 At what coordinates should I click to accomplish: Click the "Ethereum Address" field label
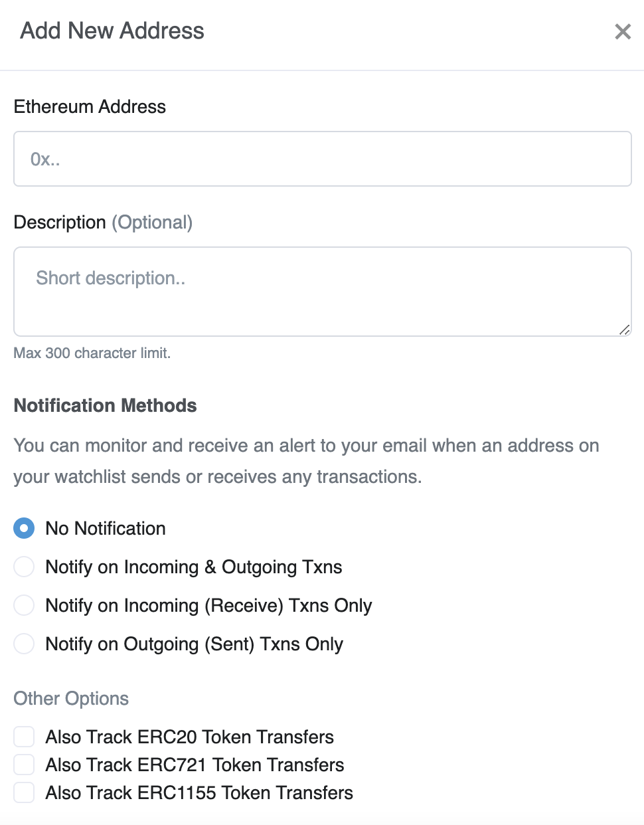point(90,107)
